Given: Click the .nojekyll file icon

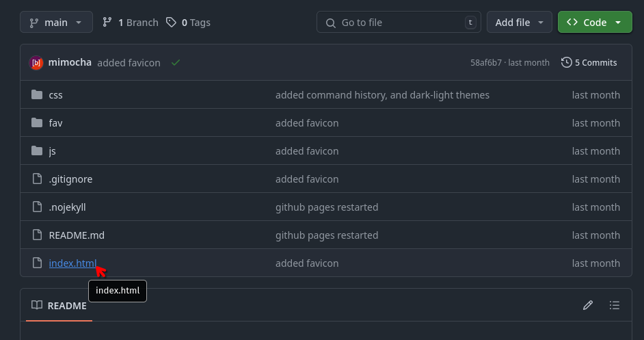Looking at the screenshot, I should (x=37, y=207).
